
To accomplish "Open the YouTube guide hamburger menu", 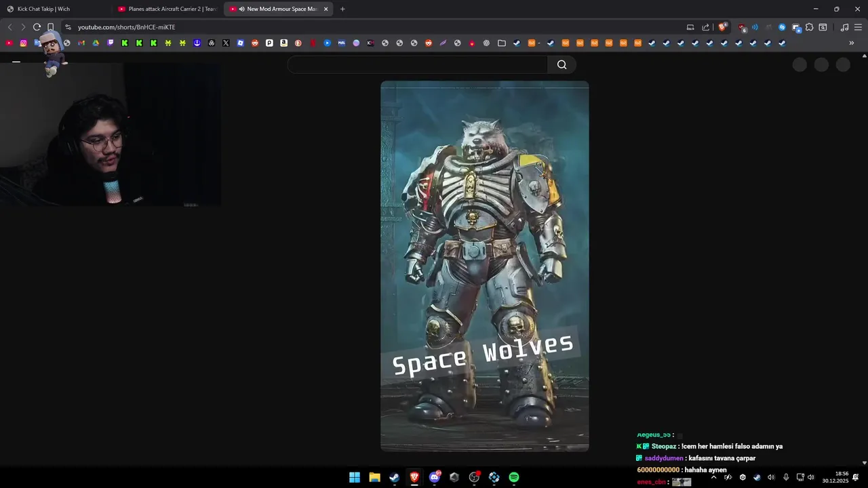I will 16,62.
